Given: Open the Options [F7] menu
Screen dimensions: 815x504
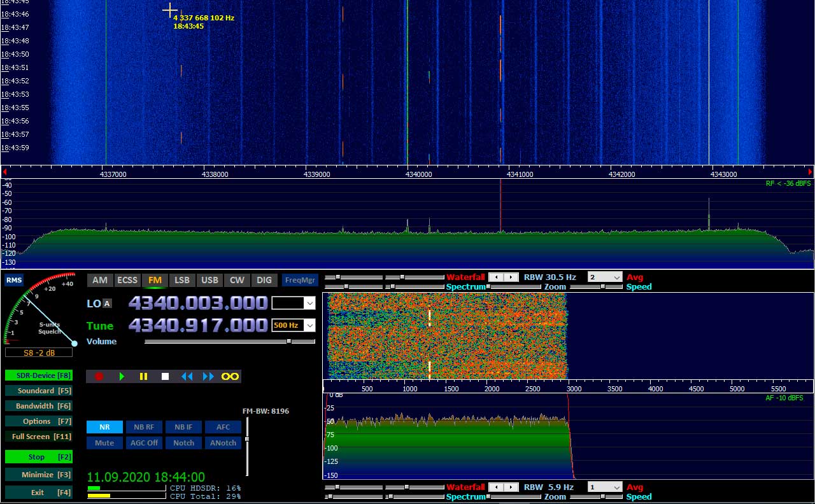Looking at the screenshot, I should pos(38,421).
